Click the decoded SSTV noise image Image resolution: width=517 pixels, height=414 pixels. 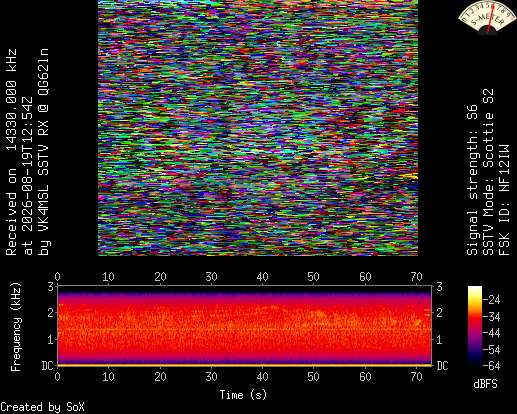click(258, 128)
